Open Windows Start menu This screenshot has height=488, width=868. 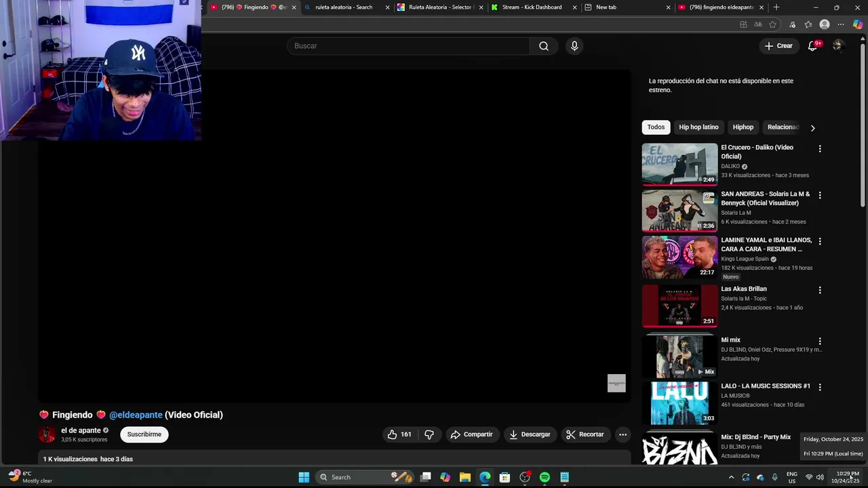304,477
